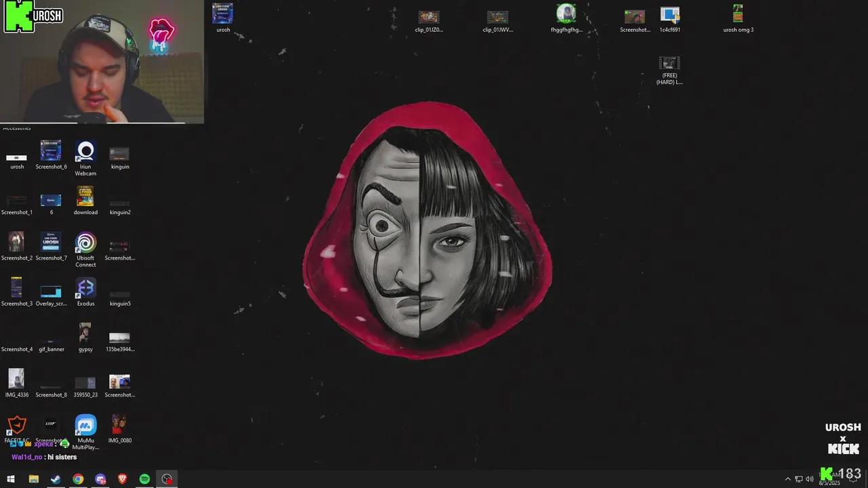
Task: Select the clip_01JZ0... video file
Action: point(429,21)
